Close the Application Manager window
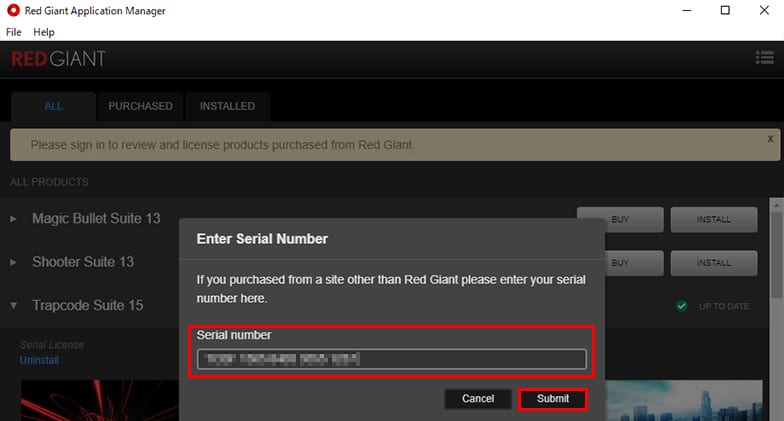The width and height of the screenshot is (784, 421). 764,10
